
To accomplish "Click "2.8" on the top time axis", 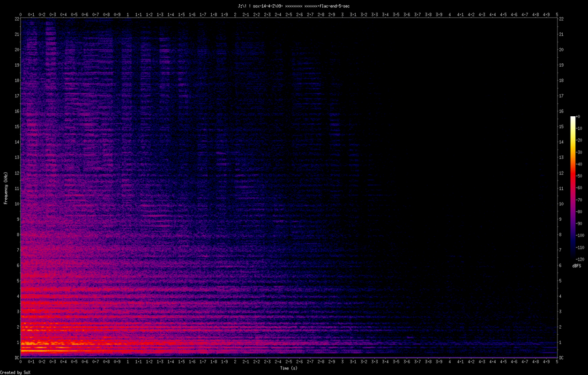I will [x=321, y=15].
